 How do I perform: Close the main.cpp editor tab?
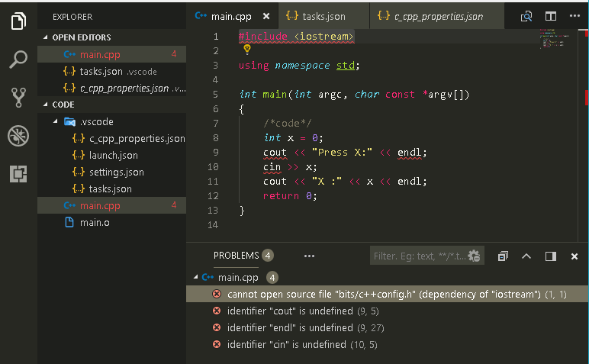coord(266,16)
